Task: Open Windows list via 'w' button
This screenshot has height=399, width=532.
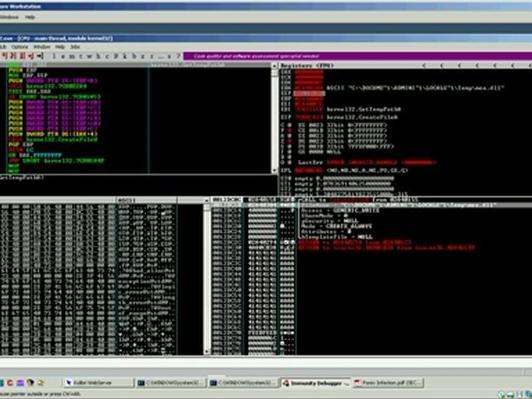Action: coord(89,57)
